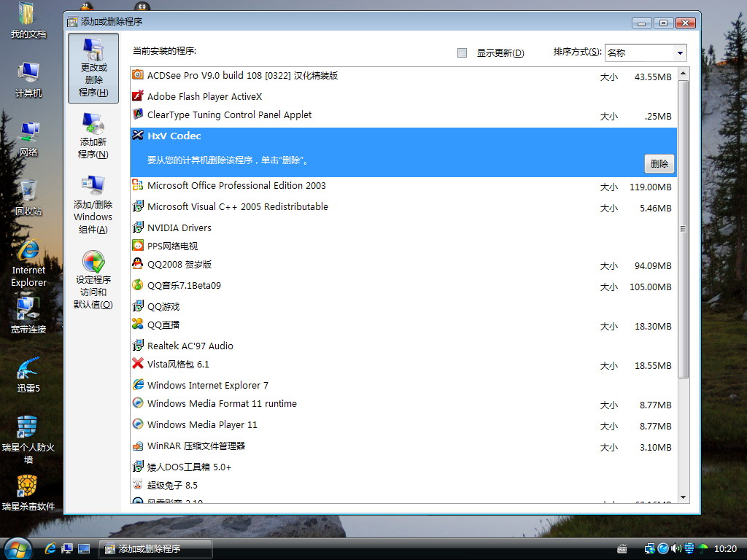Click the 删除 button for HxV Codec
This screenshot has width=747, height=560.
click(659, 163)
